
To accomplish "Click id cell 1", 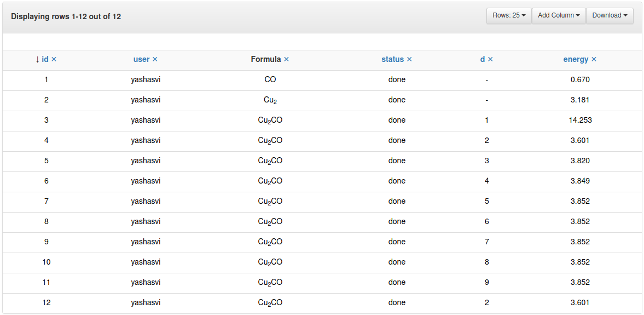I will click(47, 80).
